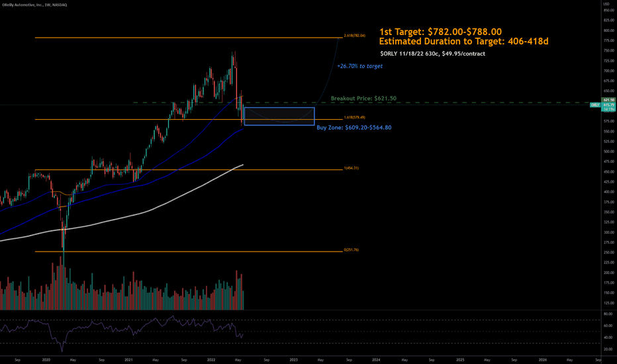Click 60.00 on the RSI scale
The width and height of the screenshot is (617, 364).
tap(608, 326)
